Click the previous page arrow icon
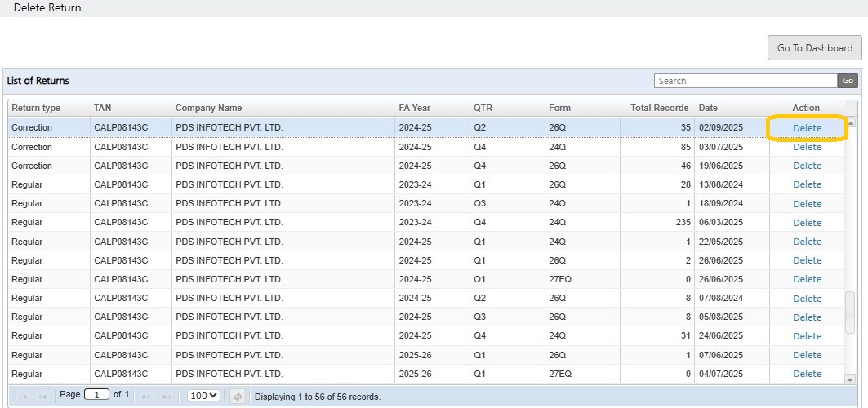Screen dimensions: 868x408 (43, 397)
